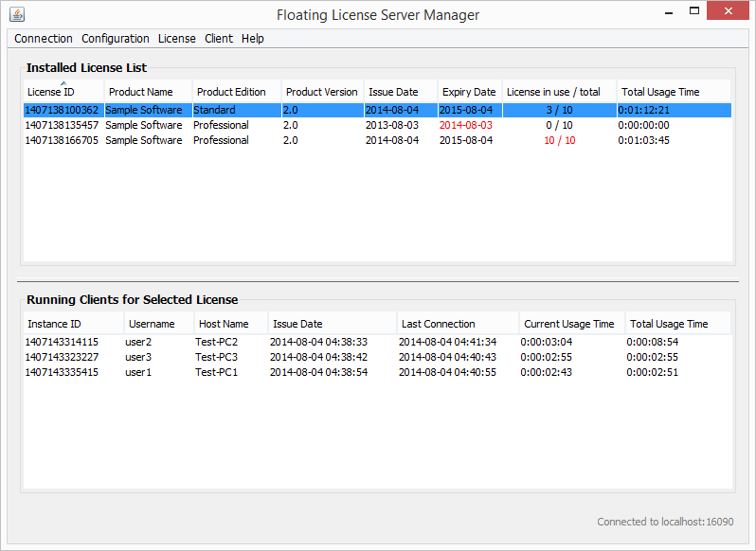
Task: Open the License menu
Action: coord(177,39)
